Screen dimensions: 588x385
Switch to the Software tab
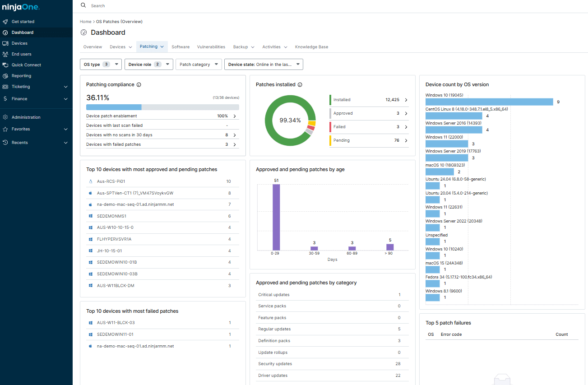tap(181, 46)
